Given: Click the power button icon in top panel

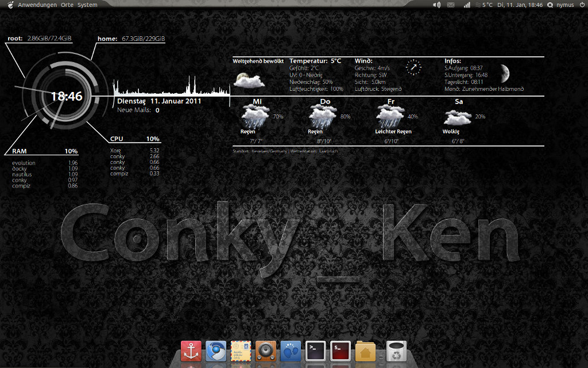Looking at the screenshot, I should (x=582, y=5).
